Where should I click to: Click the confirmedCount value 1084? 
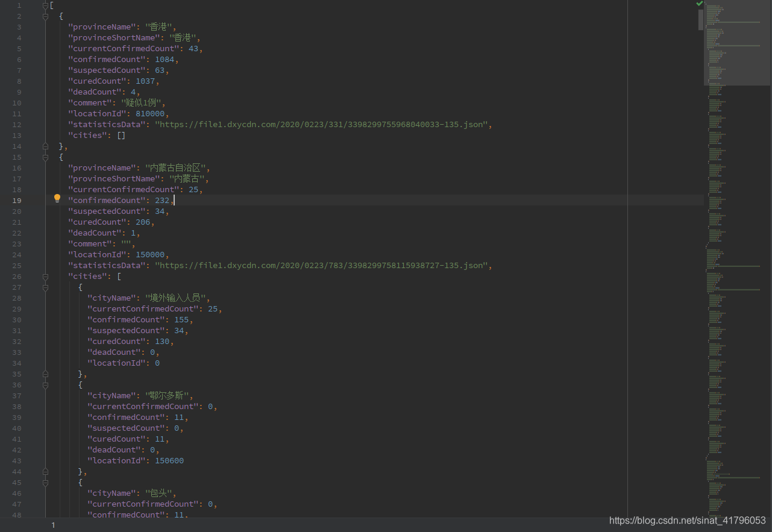click(x=165, y=60)
